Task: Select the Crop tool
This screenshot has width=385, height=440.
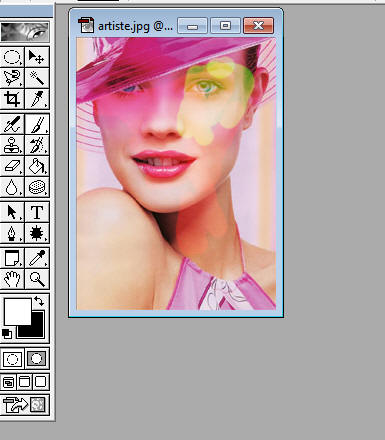Action: (x=12, y=99)
